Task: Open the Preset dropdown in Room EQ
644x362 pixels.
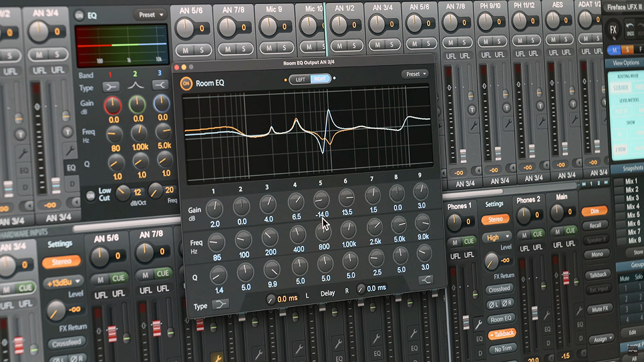Action: coord(414,75)
